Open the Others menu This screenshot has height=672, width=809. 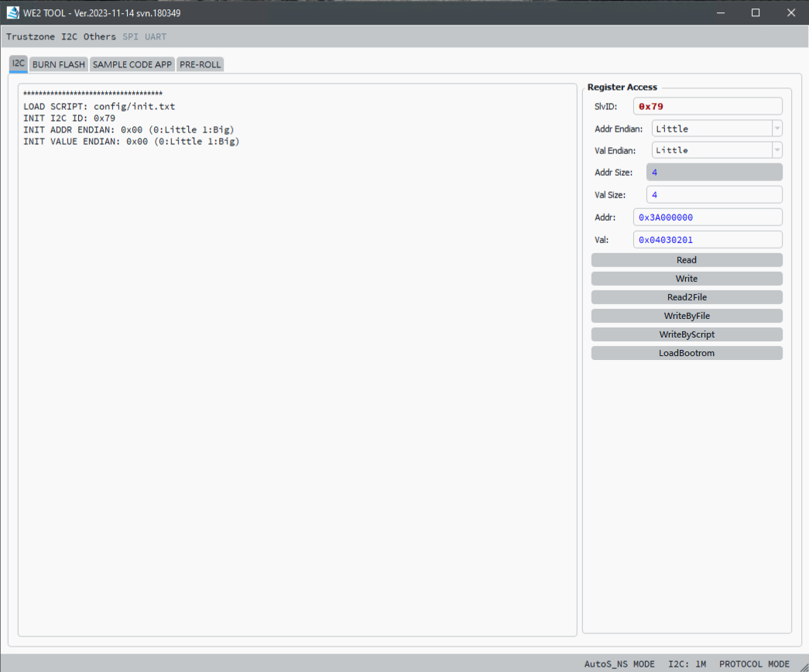[100, 36]
